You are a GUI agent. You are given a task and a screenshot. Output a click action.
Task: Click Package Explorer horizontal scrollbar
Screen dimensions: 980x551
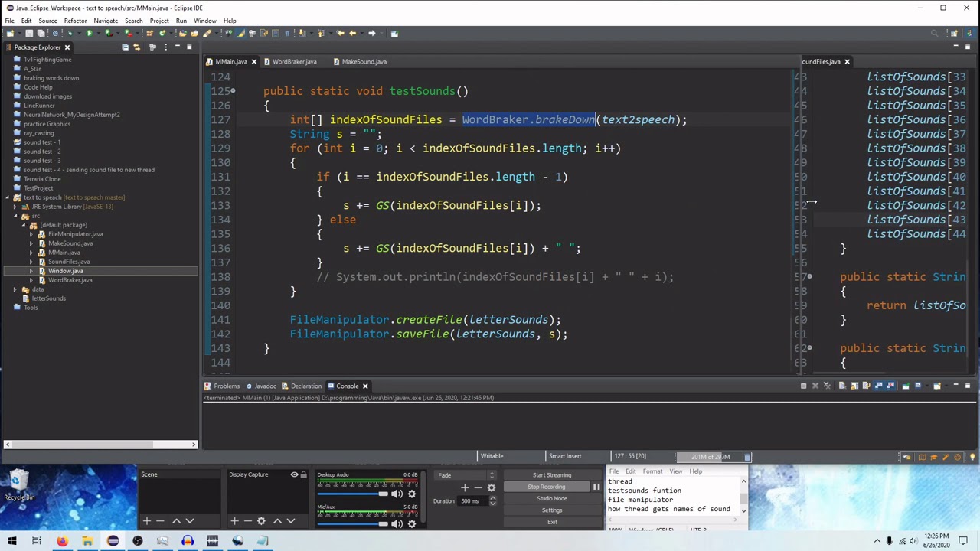click(x=100, y=445)
